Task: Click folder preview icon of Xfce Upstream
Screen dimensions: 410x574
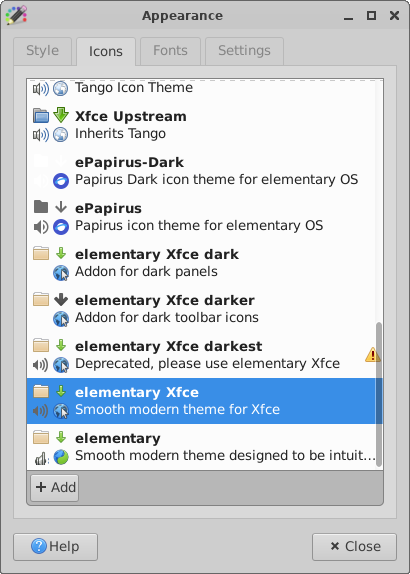Action: tap(41, 116)
